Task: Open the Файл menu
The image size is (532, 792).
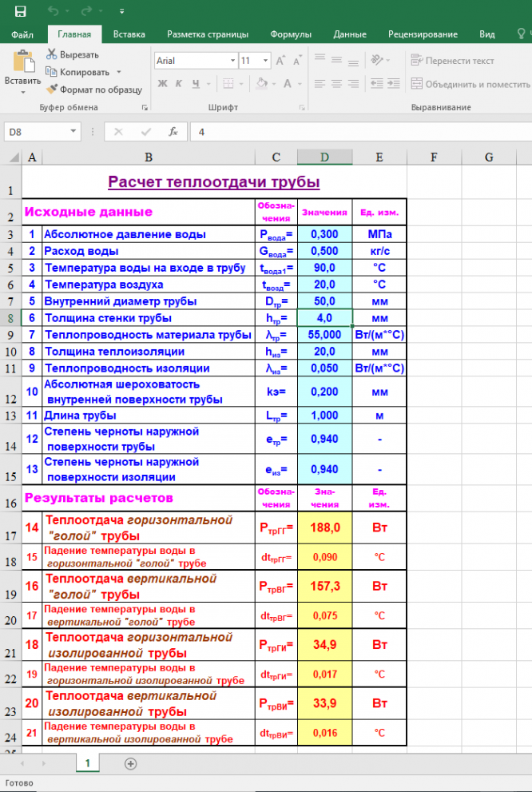Action: (22, 34)
